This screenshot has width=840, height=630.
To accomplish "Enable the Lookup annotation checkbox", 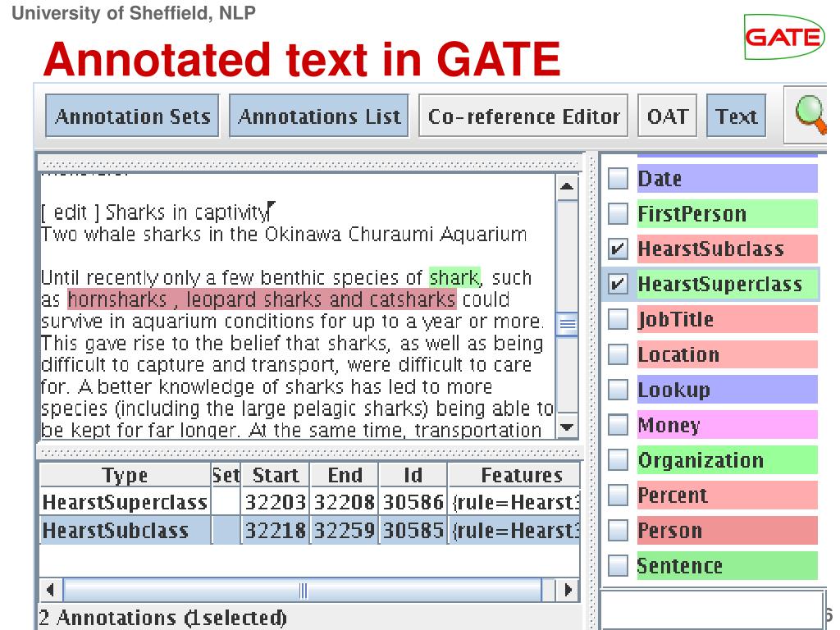I will (x=619, y=390).
